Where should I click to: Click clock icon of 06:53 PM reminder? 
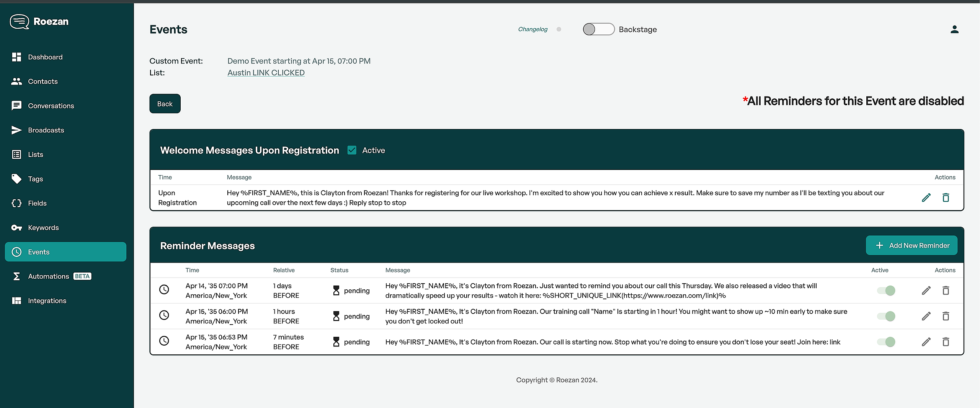pyautogui.click(x=164, y=341)
